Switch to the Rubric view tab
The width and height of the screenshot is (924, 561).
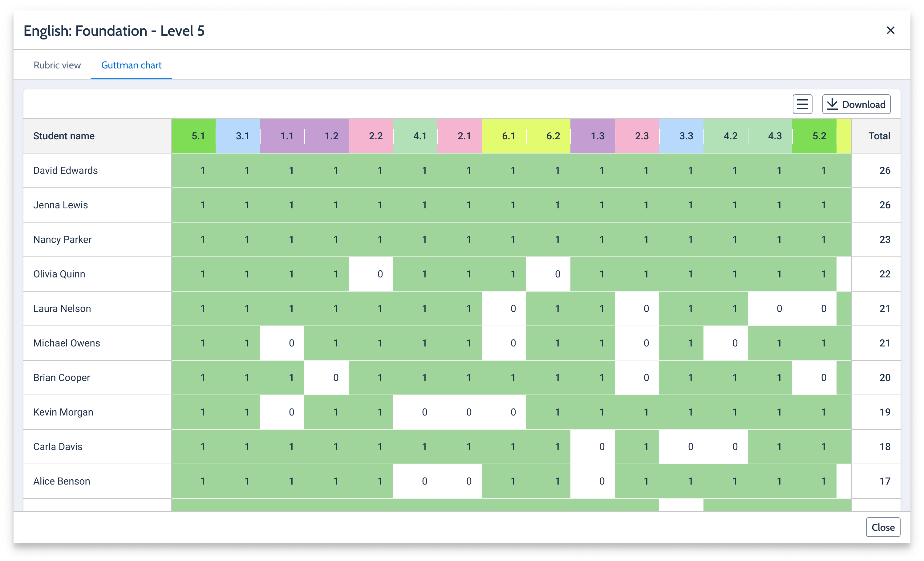pos(57,65)
